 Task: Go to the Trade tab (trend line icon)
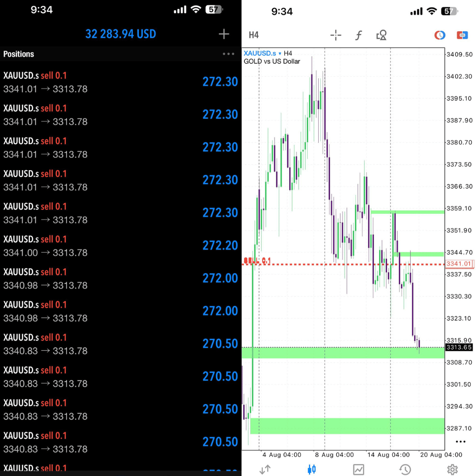coord(358,469)
